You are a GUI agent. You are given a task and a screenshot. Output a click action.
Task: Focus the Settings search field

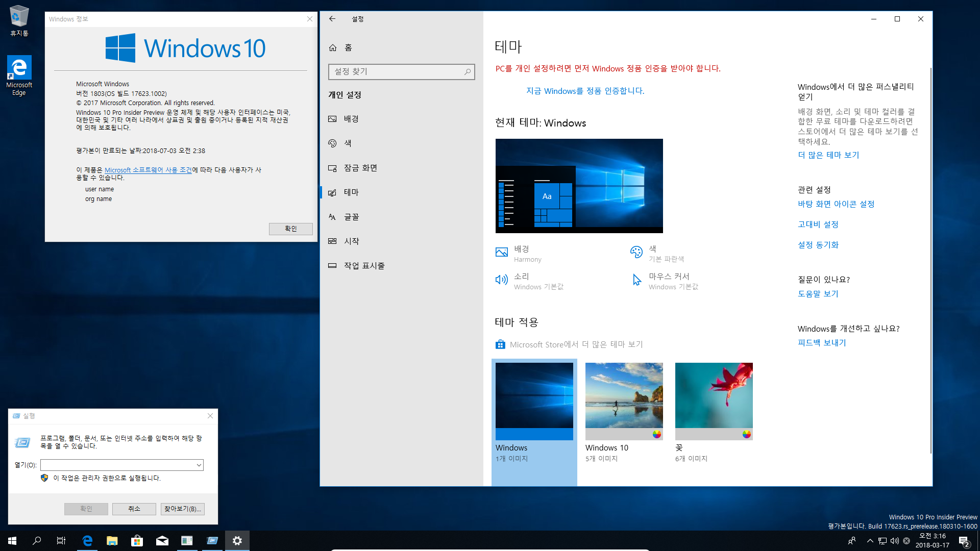click(x=401, y=72)
